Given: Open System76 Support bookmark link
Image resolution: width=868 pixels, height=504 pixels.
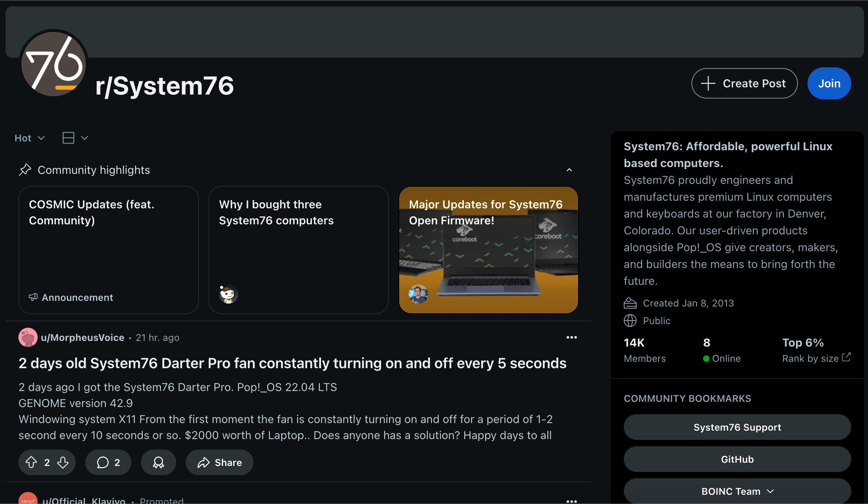Looking at the screenshot, I should tap(737, 427).
